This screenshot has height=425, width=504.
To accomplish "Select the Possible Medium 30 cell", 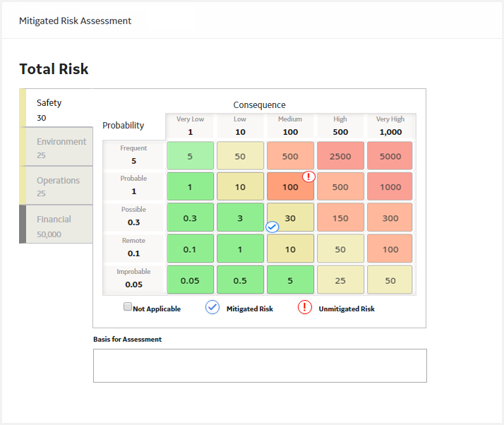I will tap(290, 217).
